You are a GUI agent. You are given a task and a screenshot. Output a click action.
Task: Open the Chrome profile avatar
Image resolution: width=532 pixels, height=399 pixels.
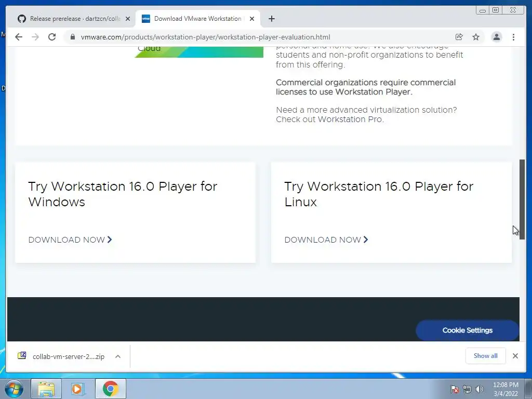tap(496, 37)
